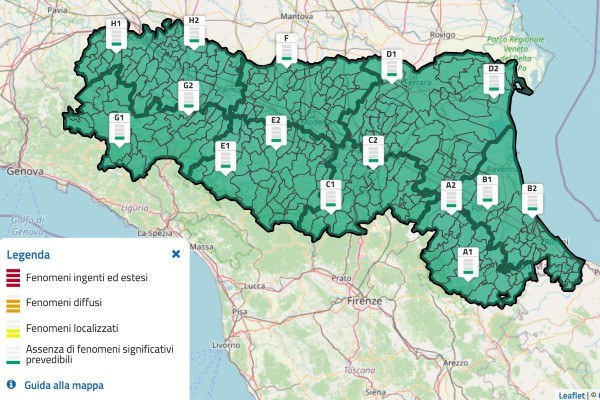Screen dimensions: 600x400
Task: Click the H1 zone alert marker
Action: 116,36
